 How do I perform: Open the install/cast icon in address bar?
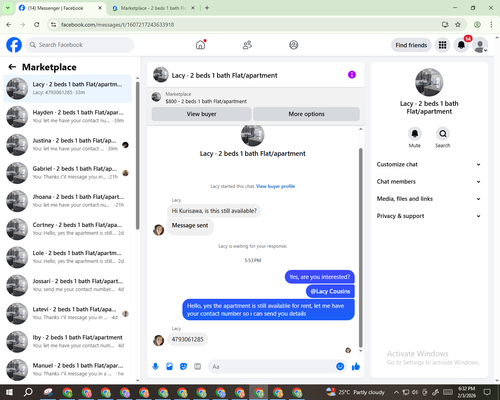click(445, 24)
